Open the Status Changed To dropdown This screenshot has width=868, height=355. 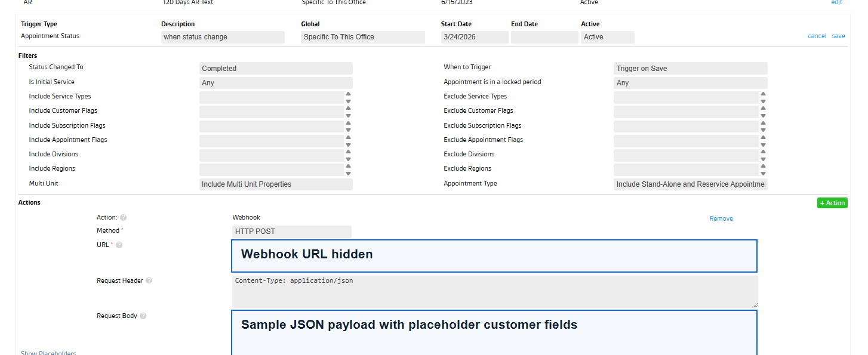(x=276, y=69)
